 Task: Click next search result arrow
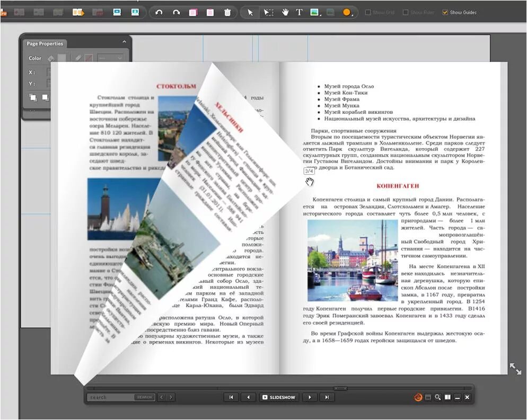(171, 398)
